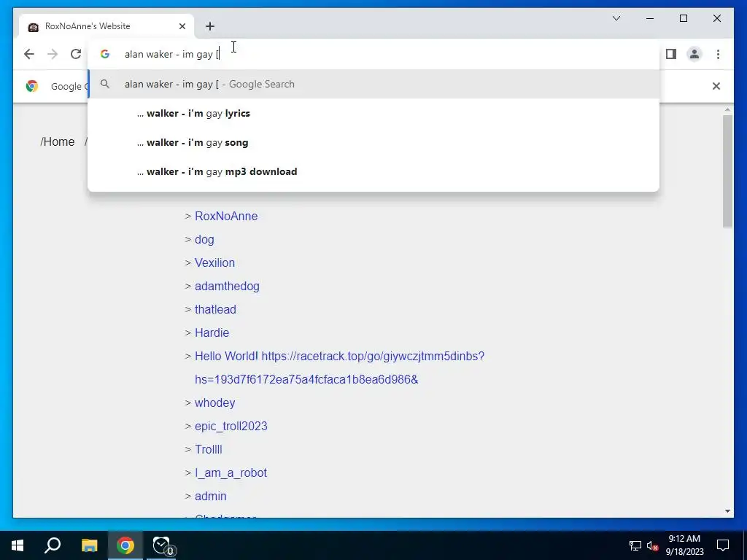Click the page vertical scrollbar thumb
747x560 pixels.
(x=727, y=171)
